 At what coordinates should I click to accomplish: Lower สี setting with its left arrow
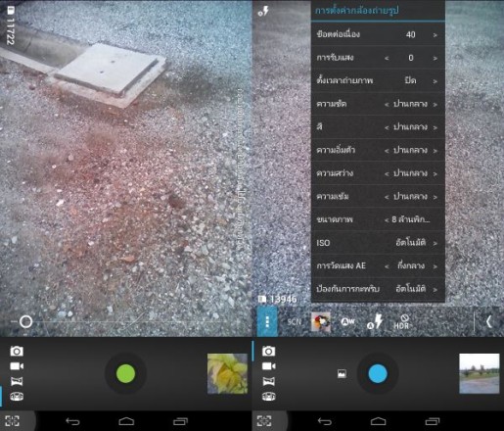[x=387, y=127]
